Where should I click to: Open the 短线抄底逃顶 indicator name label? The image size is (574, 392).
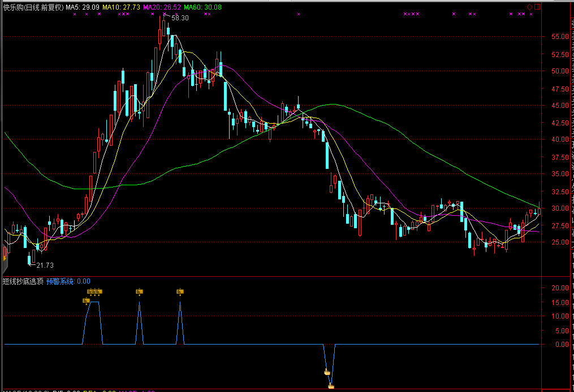tap(23, 281)
